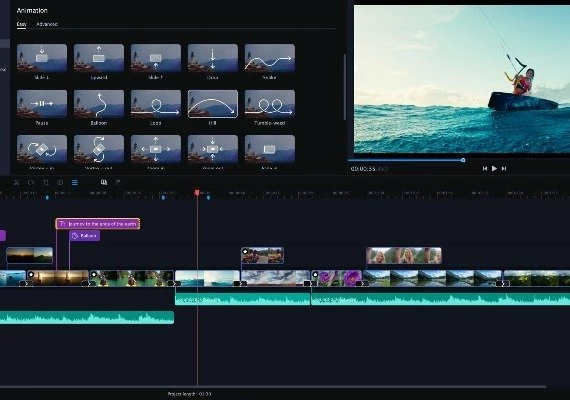The image size is (570, 400).
Task: Choose the Pause animation preset
Action: [x=42, y=104]
